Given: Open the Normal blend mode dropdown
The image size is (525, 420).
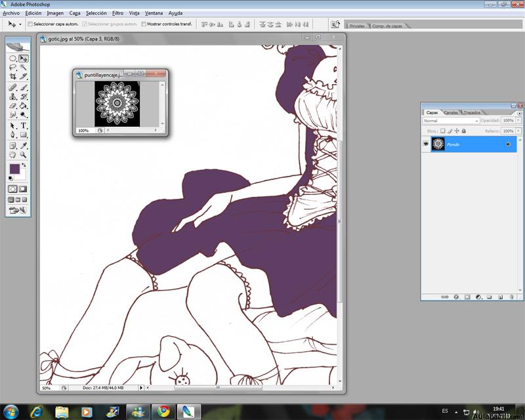Looking at the screenshot, I should pyautogui.click(x=451, y=121).
